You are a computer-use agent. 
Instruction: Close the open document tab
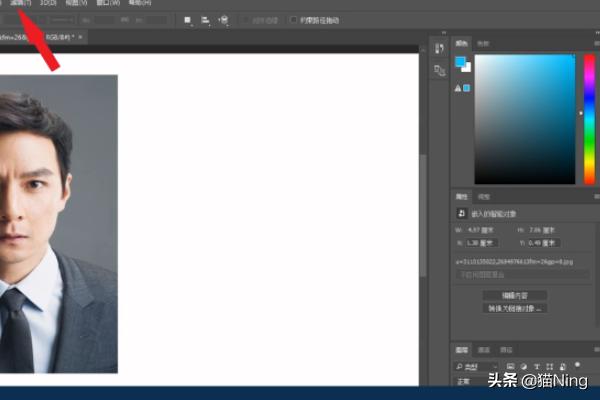(x=80, y=37)
